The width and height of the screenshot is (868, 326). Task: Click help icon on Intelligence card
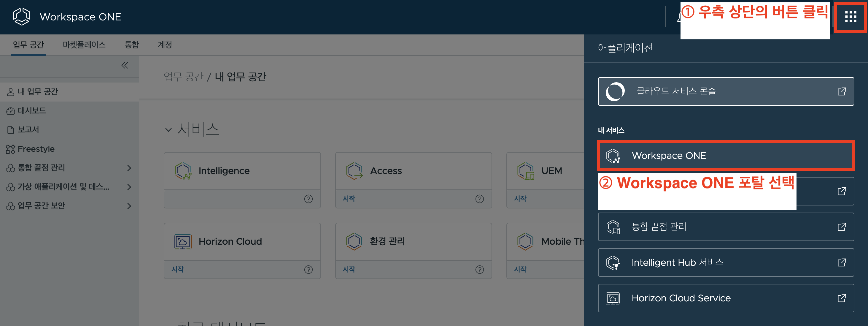click(308, 199)
